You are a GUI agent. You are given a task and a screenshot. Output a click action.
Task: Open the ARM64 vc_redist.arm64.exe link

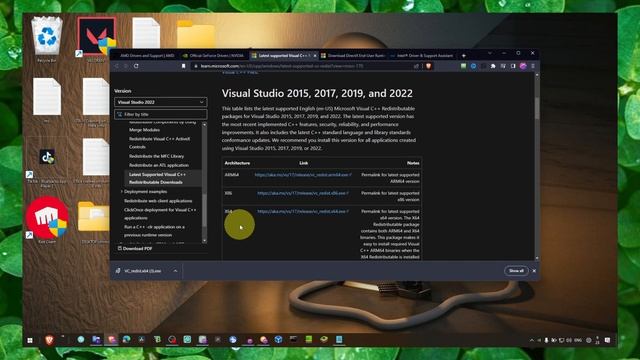[x=303, y=175]
